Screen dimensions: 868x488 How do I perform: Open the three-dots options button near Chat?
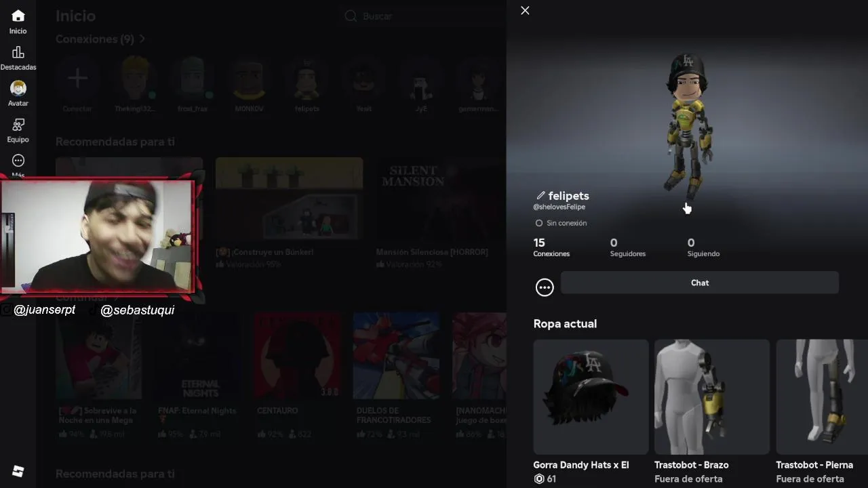click(x=545, y=287)
